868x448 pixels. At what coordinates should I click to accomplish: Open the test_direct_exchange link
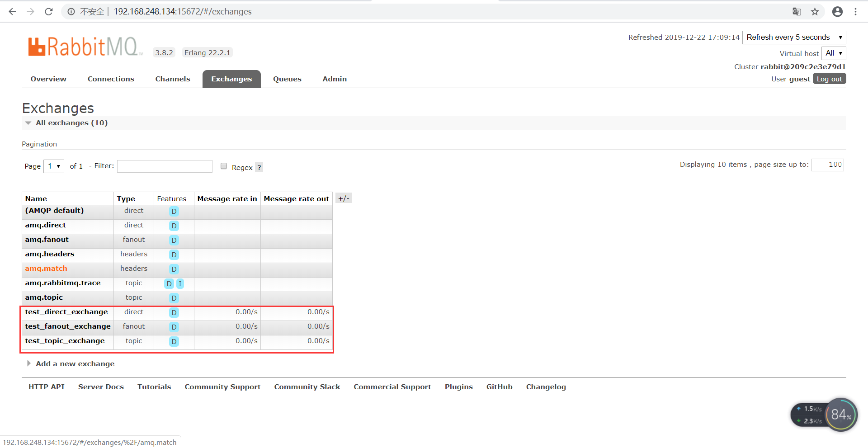[x=66, y=312]
